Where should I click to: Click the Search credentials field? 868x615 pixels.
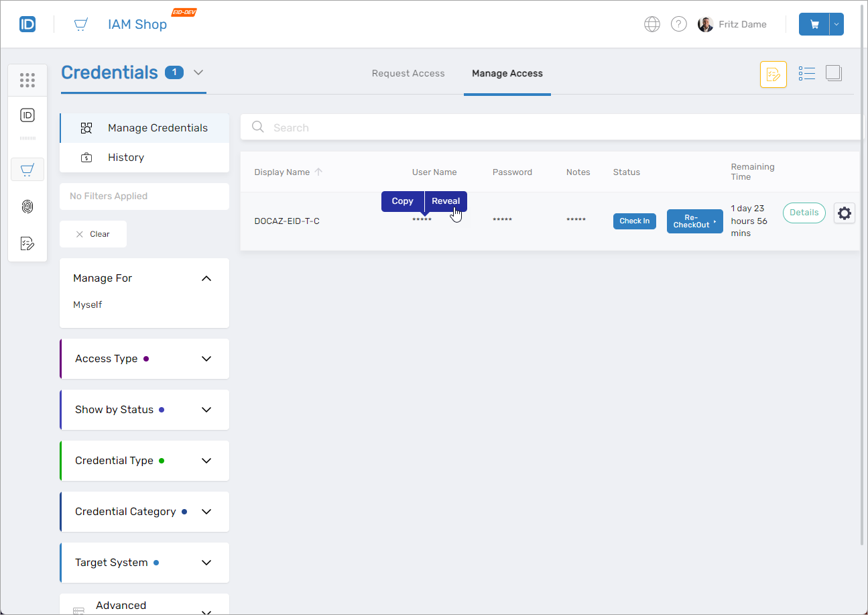pyautogui.click(x=550, y=127)
